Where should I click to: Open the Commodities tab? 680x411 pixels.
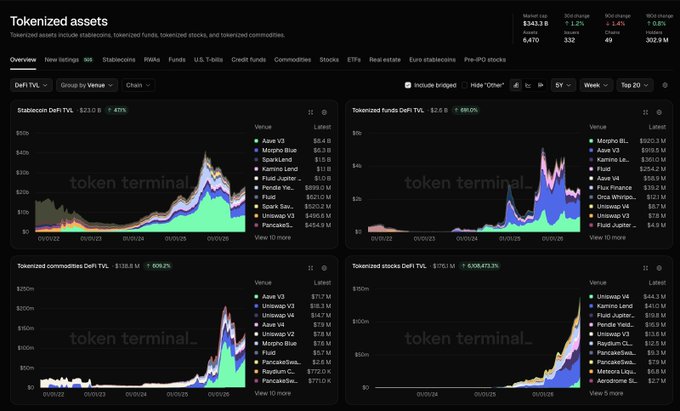[x=292, y=60]
